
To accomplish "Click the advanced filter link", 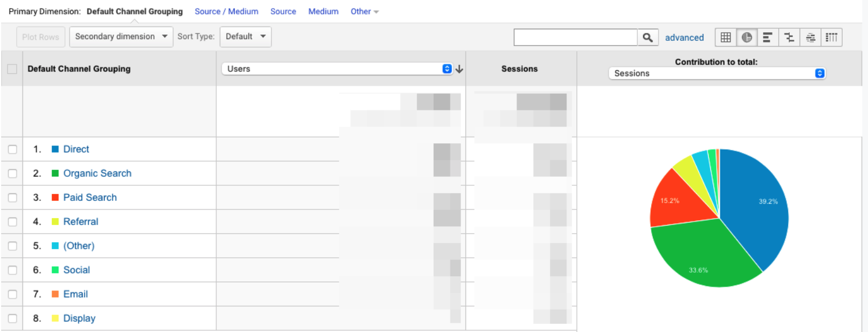I will coord(684,37).
